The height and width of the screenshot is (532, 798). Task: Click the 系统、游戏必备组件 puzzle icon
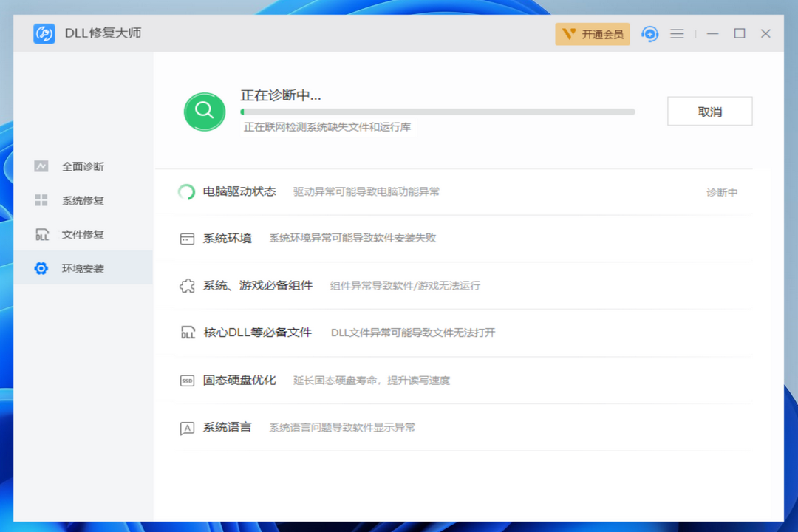click(x=186, y=285)
